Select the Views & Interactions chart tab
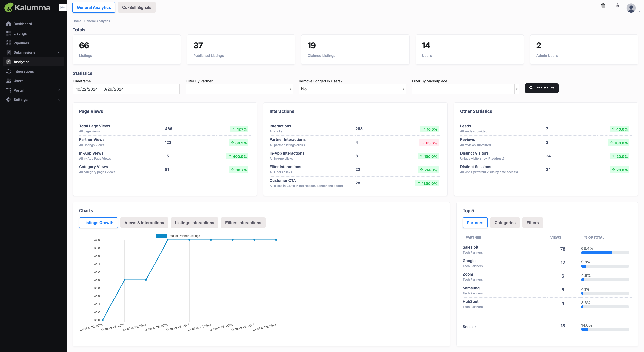Screen dimensions: 644x352 [x=144, y=223]
